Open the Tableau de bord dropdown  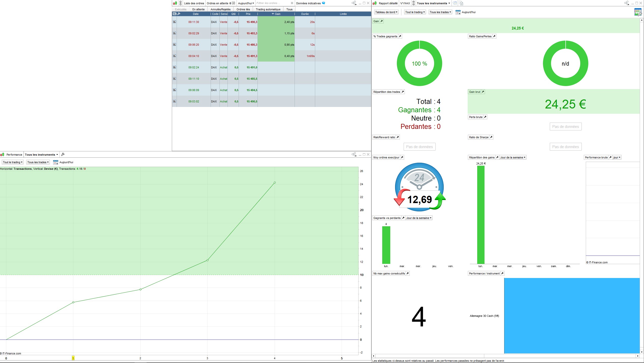tap(386, 12)
